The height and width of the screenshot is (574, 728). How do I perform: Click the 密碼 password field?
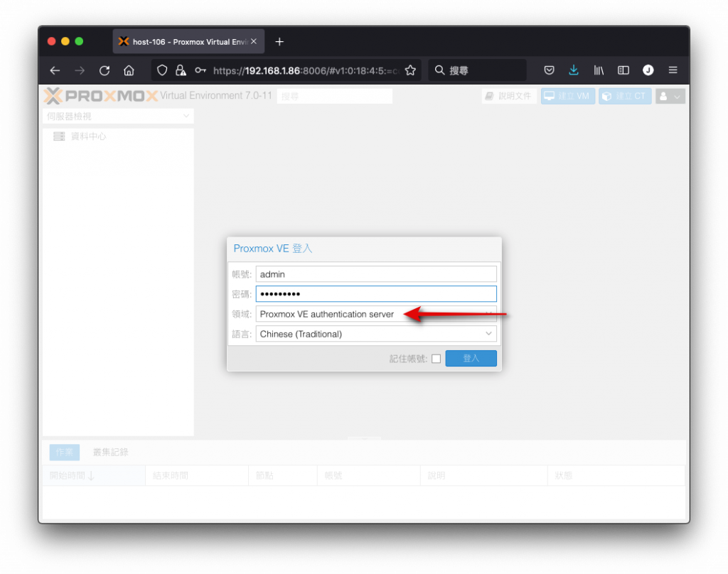coord(376,293)
